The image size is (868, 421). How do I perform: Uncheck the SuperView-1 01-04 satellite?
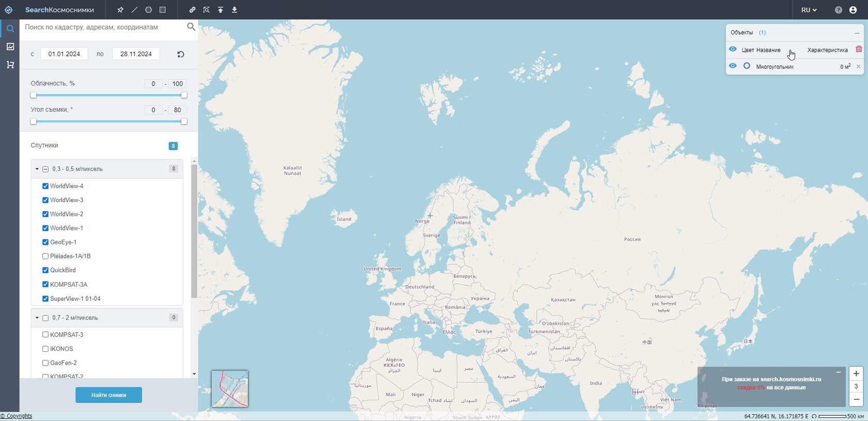[45, 299]
